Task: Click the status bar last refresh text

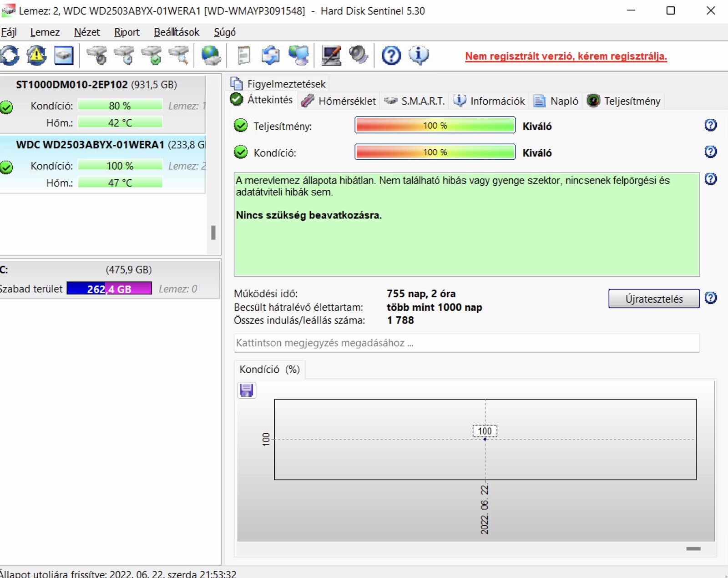Action: pyautogui.click(x=118, y=573)
